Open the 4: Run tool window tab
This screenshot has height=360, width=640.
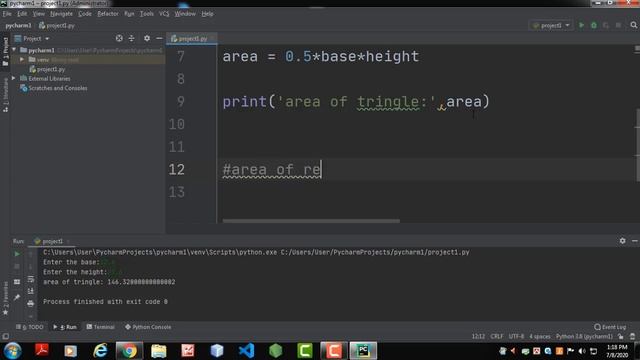65,327
